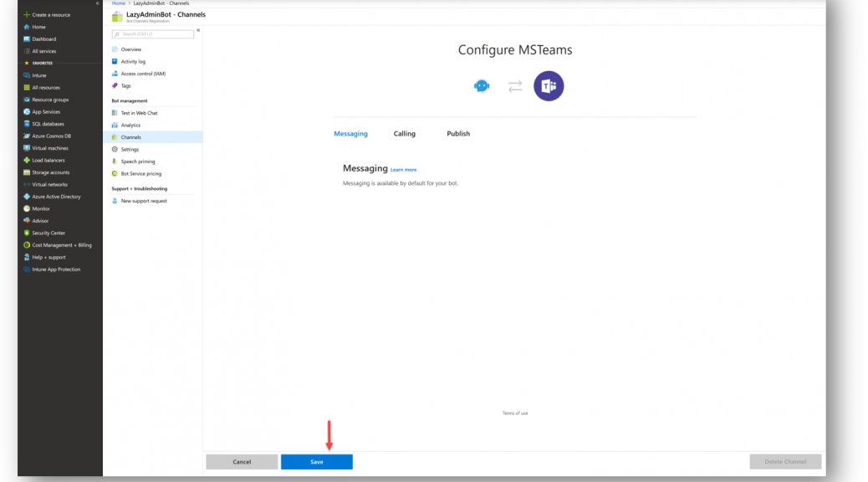Open the All services list icon
The image size is (868, 482).
(x=27, y=52)
